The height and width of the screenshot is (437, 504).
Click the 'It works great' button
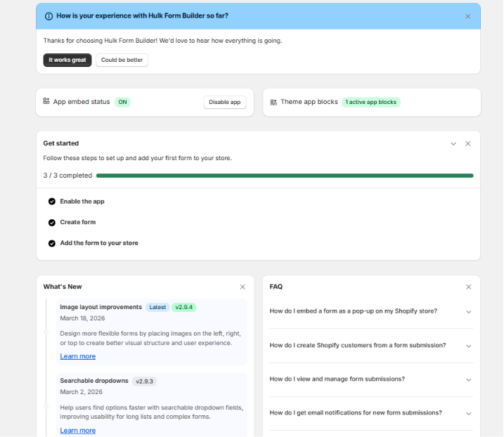pyautogui.click(x=67, y=60)
